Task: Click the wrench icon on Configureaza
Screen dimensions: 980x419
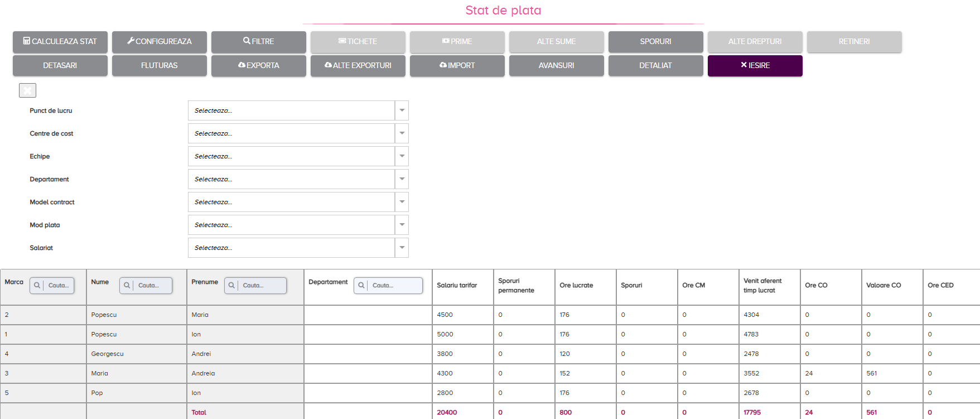Action: click(131, 41)
